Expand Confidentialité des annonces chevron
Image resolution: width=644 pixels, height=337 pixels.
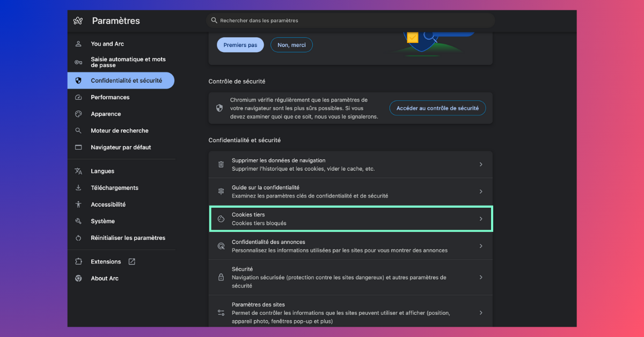[481, 246]
